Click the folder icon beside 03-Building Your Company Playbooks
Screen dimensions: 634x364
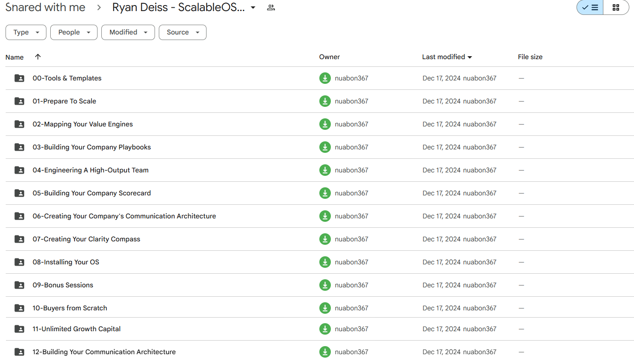19,147
